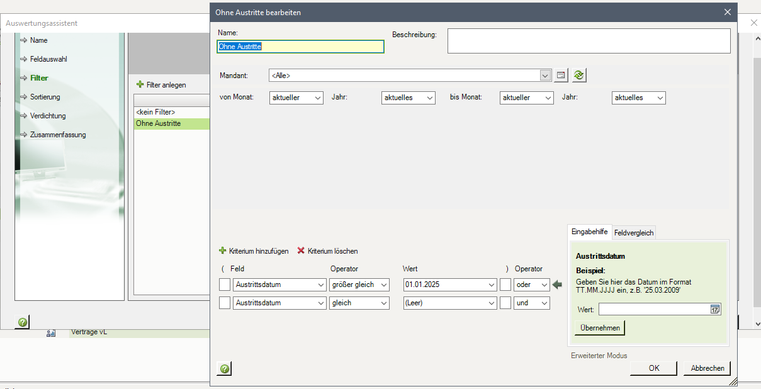Open von Monat dropdown
The width and height of the screenshot is (761, 389).
point(318,97)
